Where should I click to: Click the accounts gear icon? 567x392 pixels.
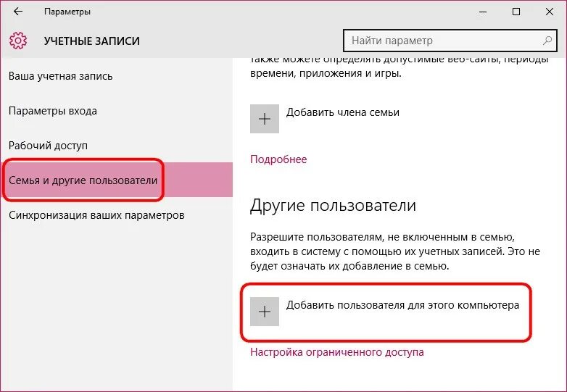click(x=18, y=41)
